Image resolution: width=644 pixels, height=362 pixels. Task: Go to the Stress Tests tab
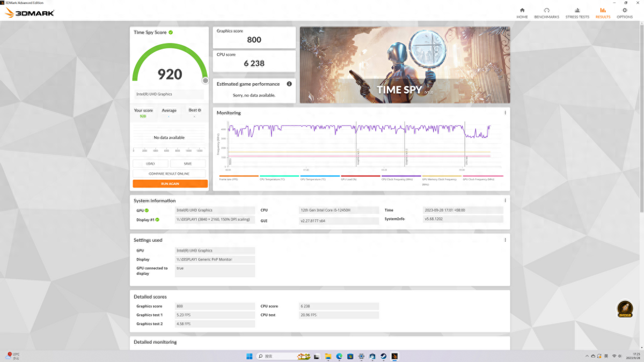point(577,13)
